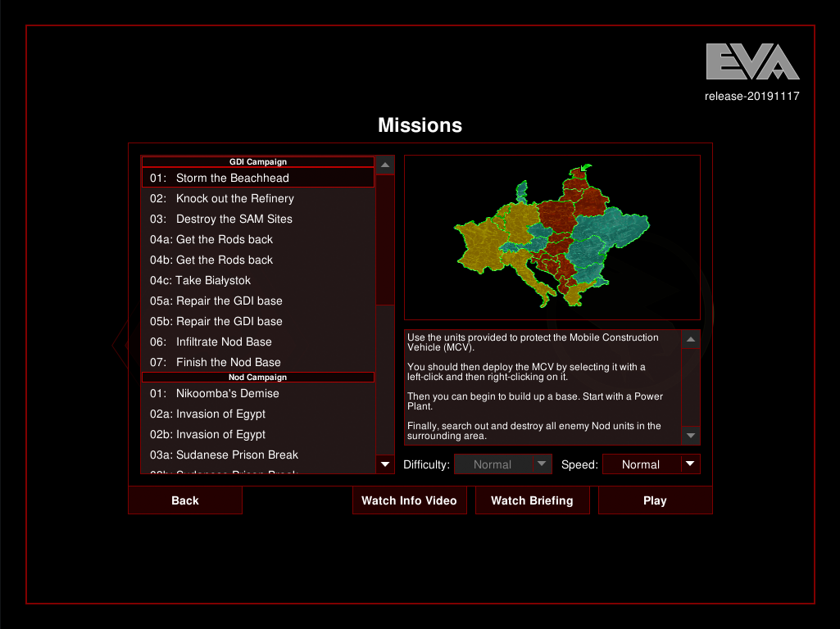Click Watch Briefing button
The width and height of the screenshot is (840, 629).
(x=532, y=500)
